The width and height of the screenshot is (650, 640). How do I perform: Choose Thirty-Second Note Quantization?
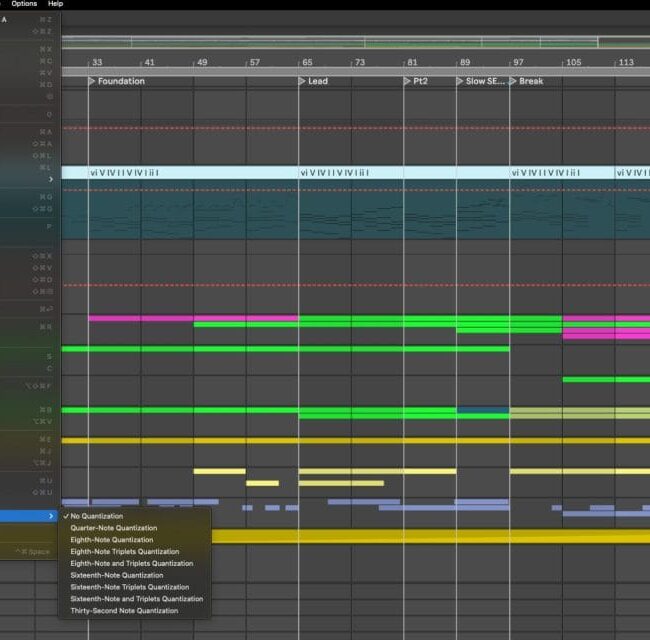[x=124, y=611]
